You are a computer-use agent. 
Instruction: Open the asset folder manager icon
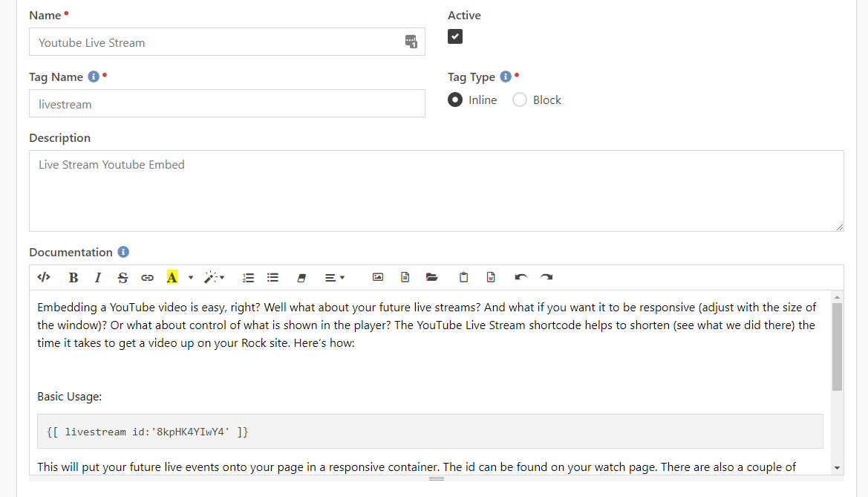432,277
